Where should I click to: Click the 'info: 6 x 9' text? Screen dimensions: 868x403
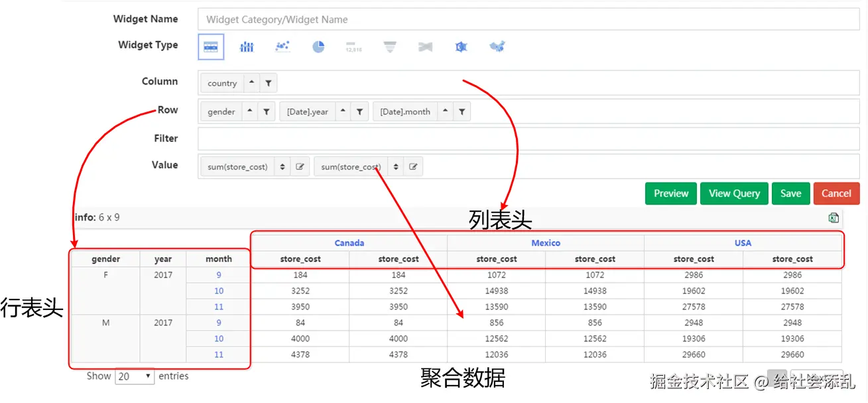click(x=97, y=217)
